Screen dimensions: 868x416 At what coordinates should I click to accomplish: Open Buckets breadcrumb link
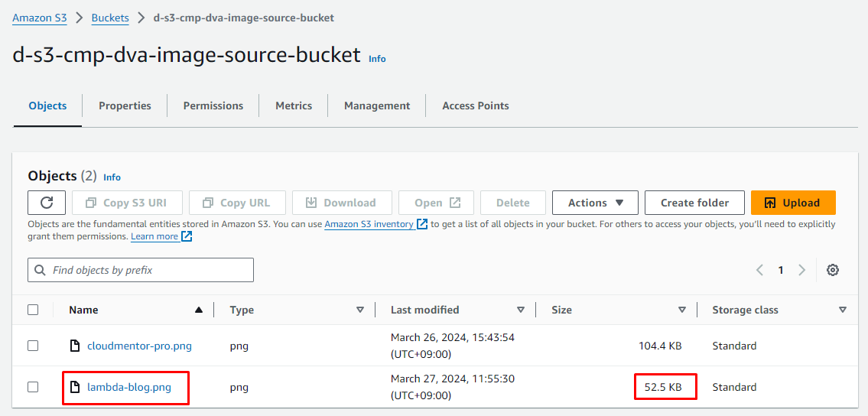click(110, 18)
